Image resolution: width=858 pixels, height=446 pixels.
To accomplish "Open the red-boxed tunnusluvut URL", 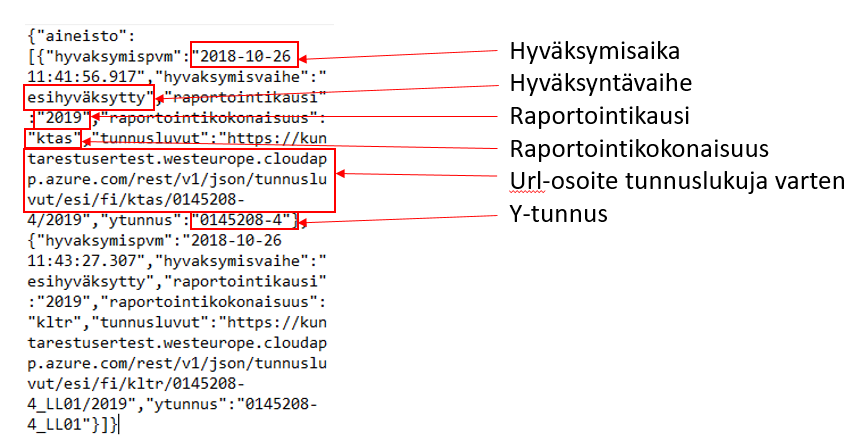I will tap(180, 180).
